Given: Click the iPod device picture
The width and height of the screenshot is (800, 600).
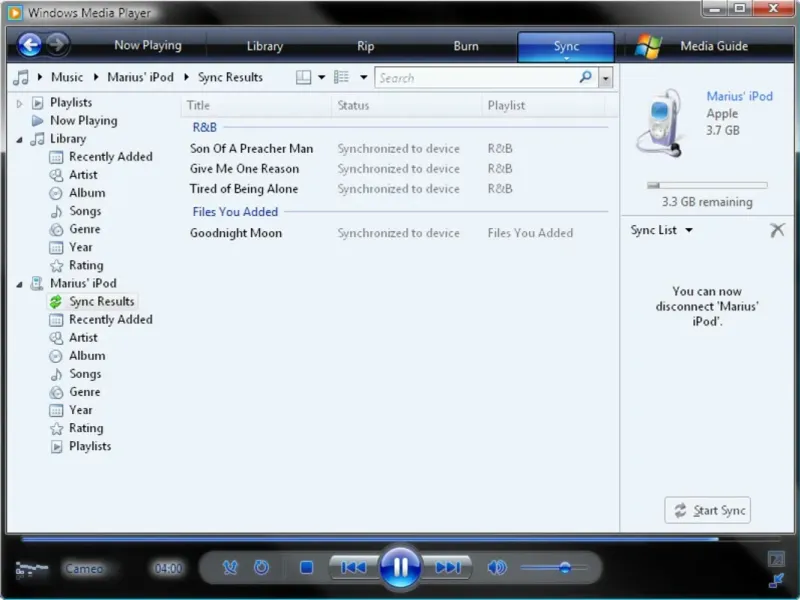Looking at the screenshot, I should (x=661, y=123).
